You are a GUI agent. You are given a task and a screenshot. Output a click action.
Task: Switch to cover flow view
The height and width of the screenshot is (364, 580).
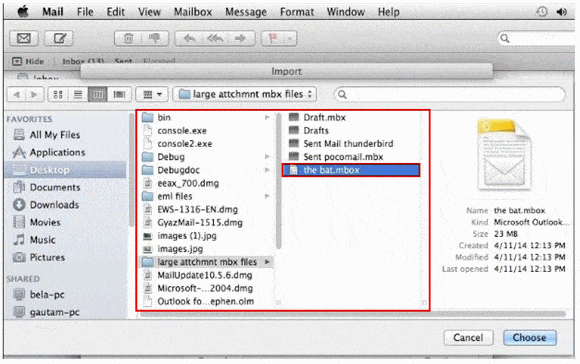(119, 95)
